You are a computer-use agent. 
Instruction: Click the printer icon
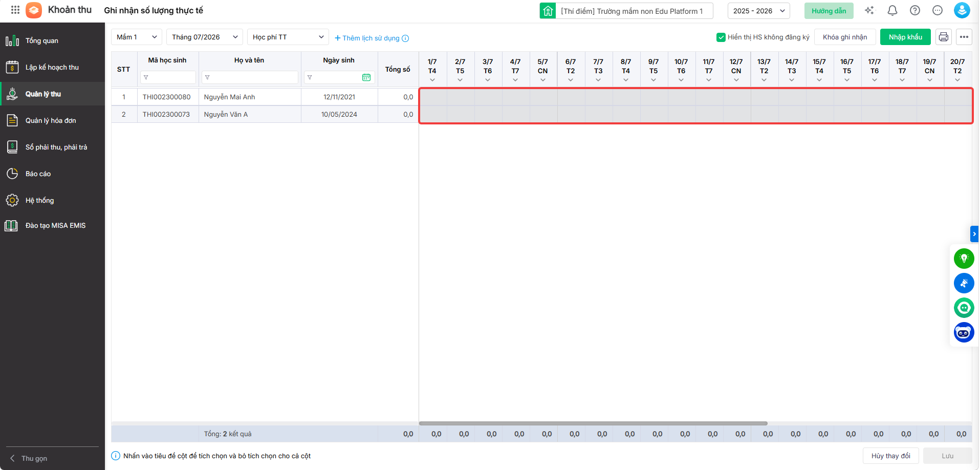click(944, 37)
